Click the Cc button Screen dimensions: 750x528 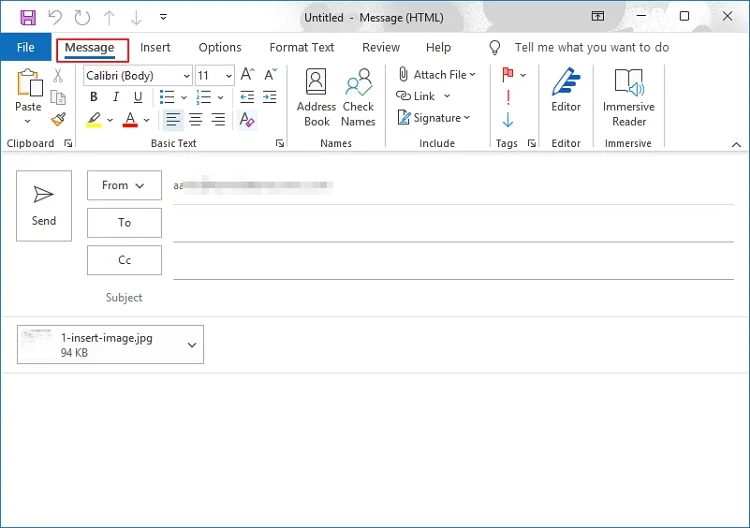124,260
